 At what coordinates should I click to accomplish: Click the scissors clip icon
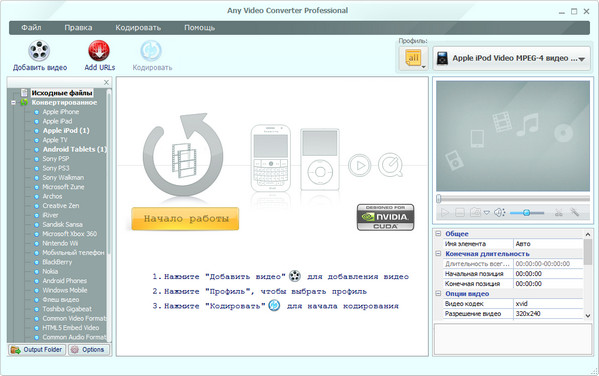coord(559,212)
